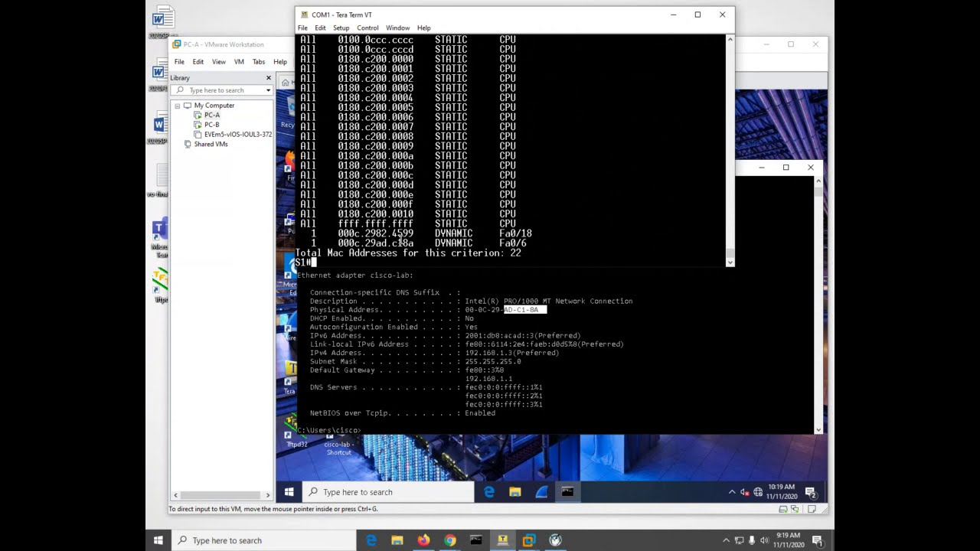Open the host notification center
Image resolution: width=980 pixels, height=551 pixels.
818,540
